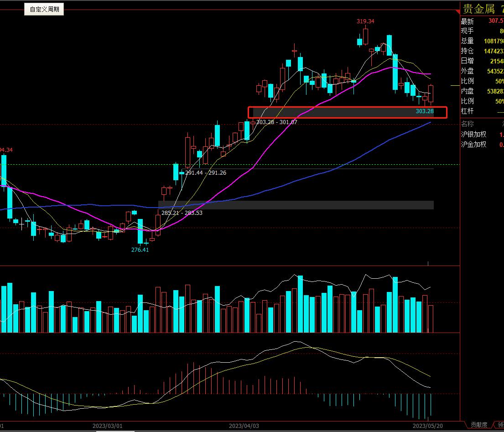Click the 内盘 row label

[468, 91]
